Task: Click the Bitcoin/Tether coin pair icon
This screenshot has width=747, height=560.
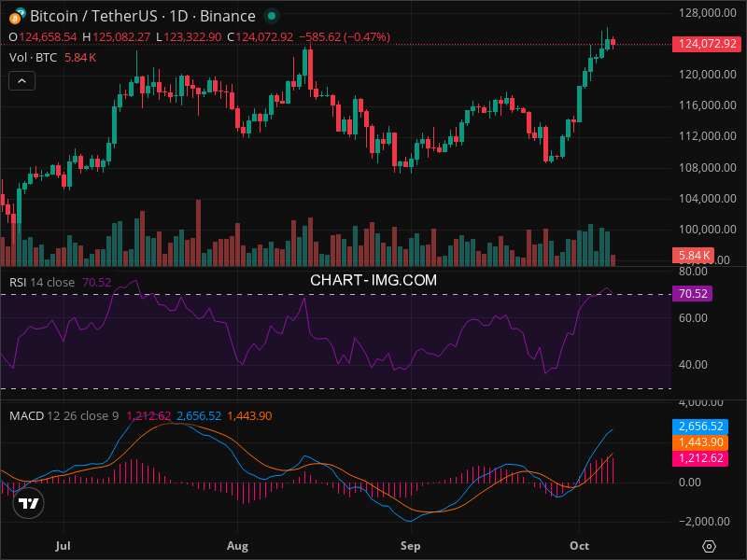Action: (16, 16)
